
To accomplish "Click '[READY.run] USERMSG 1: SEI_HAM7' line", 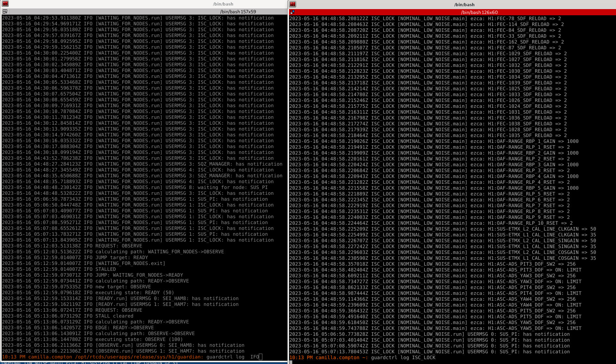I will pos(120,304).
